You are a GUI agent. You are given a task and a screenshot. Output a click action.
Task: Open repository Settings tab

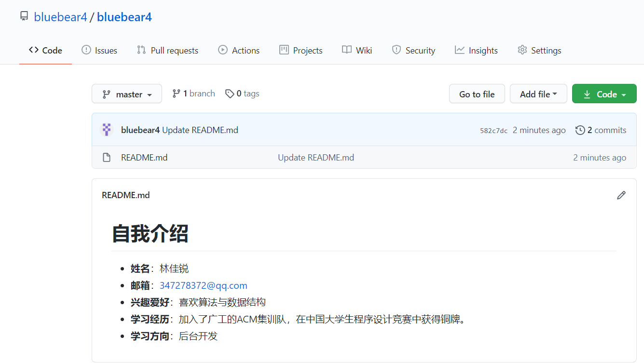(x=539, y=50)
